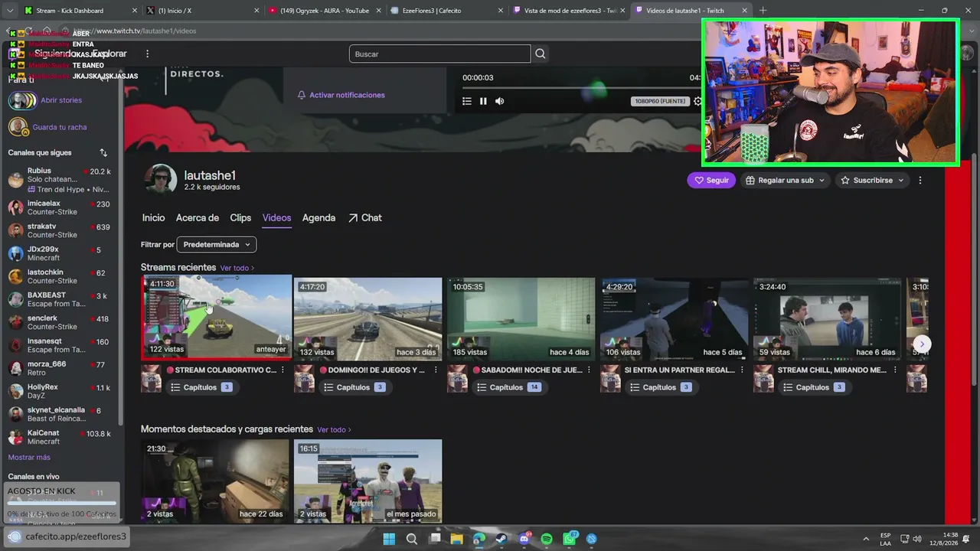Open options for STREAM COLABORATIVO video
Image resolution: width=980 pixels, height=551 pixels.
point(283,370)
